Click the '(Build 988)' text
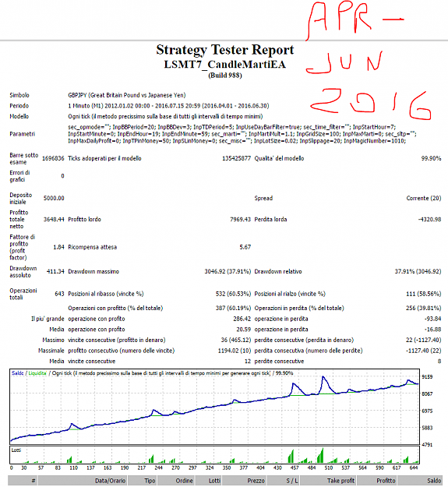This screenshot has height=487, width=448. coord(224,76)
